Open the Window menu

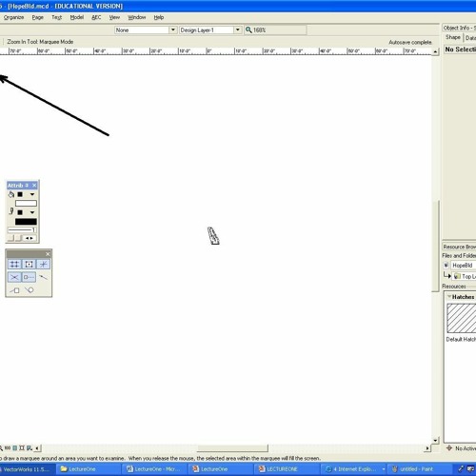point(136,17)
